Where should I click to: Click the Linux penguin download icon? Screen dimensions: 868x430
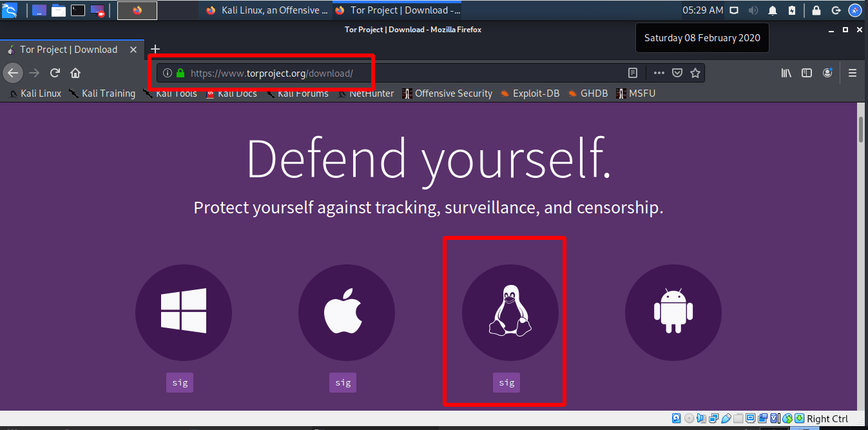pos(510,312)
